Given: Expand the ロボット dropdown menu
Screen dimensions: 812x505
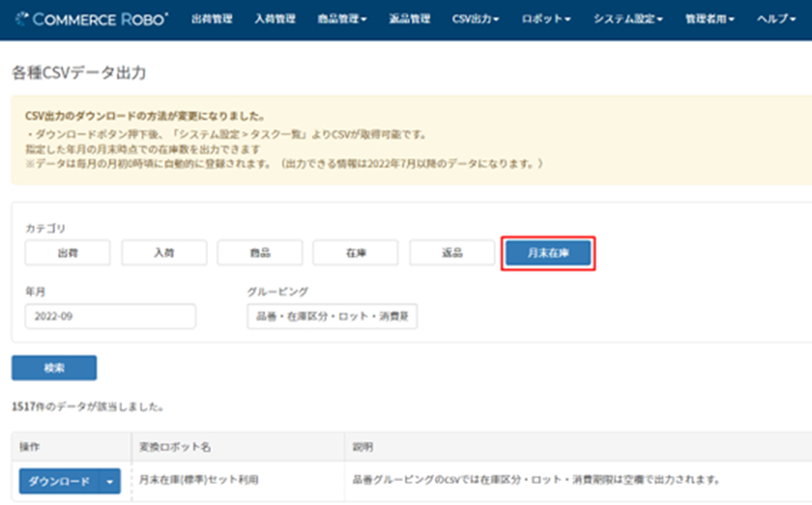Looking at the screenshot, I should pos(546,19).
